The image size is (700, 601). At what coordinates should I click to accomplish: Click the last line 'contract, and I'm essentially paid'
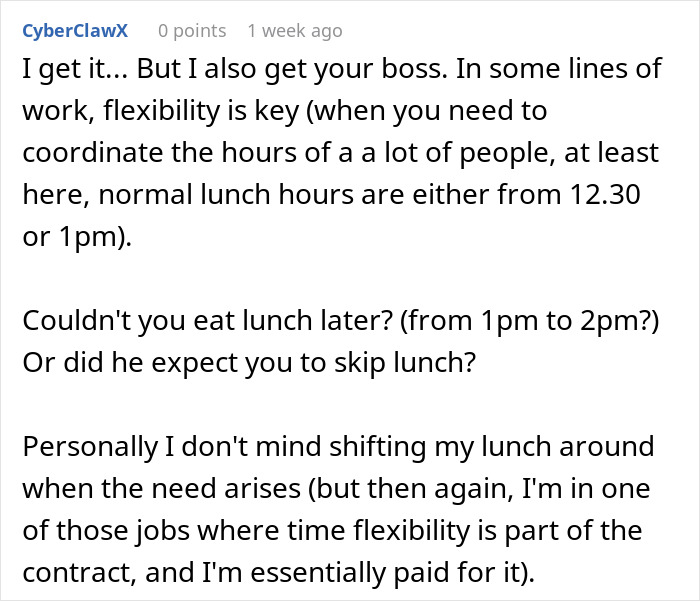click(279, 573)
